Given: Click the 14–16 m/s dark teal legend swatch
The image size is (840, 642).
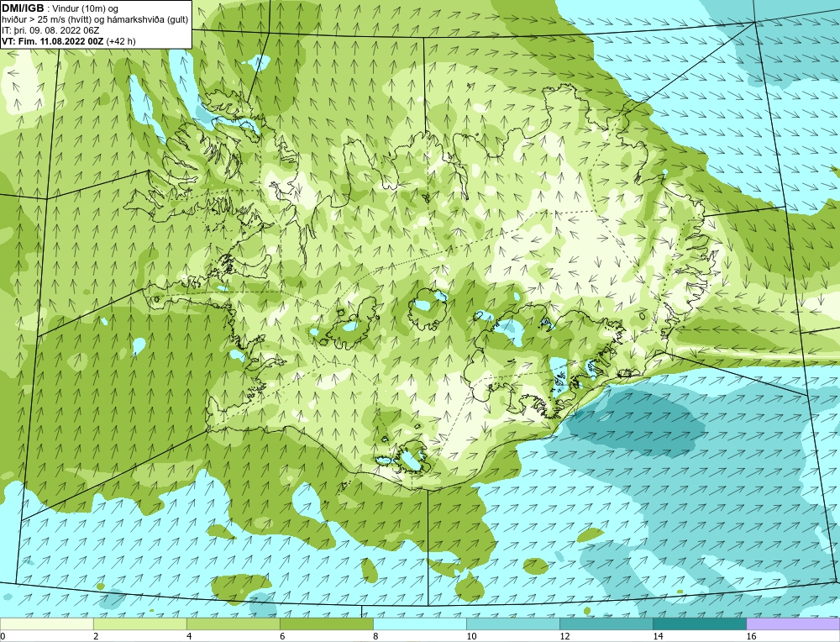Looking at the screenshot, I should point(700,624).
